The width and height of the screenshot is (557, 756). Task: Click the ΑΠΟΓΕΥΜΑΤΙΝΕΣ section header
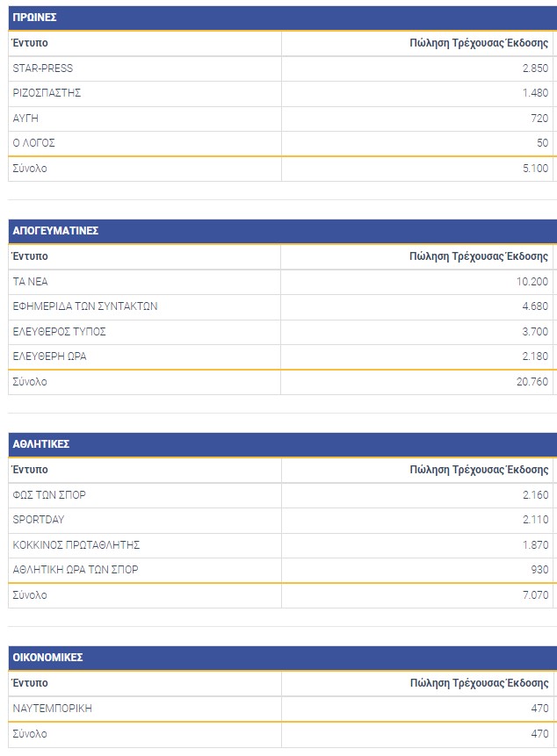pyautogui.click(x=55, y=231)
